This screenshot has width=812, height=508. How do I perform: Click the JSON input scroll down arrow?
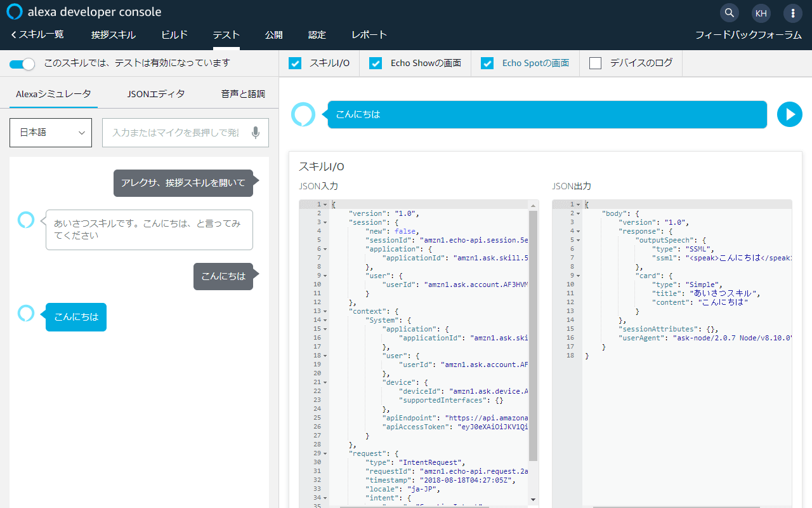point(534,500)
